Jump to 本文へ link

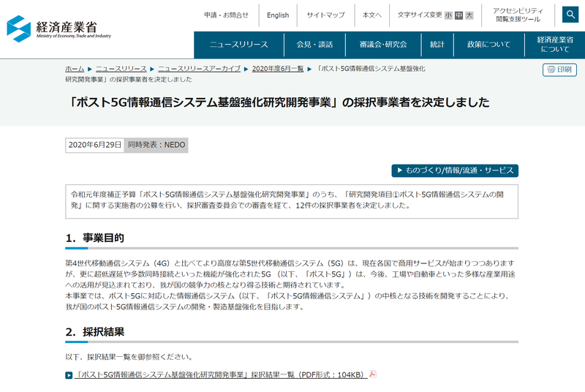372,15
